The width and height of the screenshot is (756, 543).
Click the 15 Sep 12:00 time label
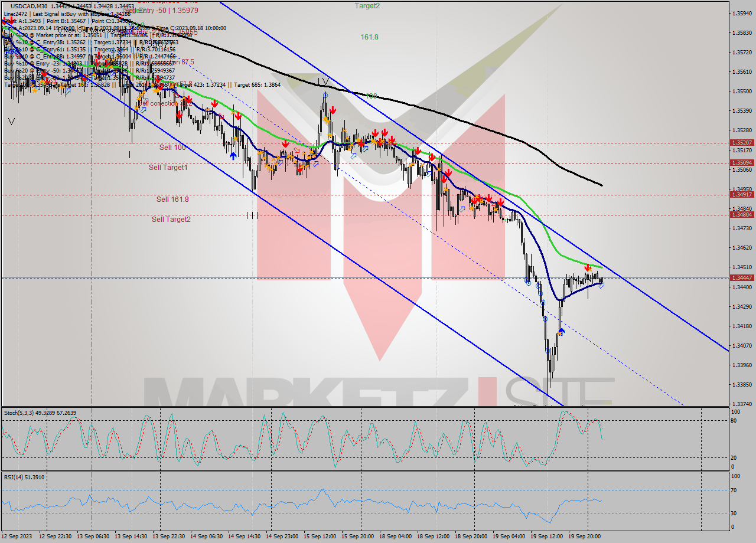coord(320,537)
